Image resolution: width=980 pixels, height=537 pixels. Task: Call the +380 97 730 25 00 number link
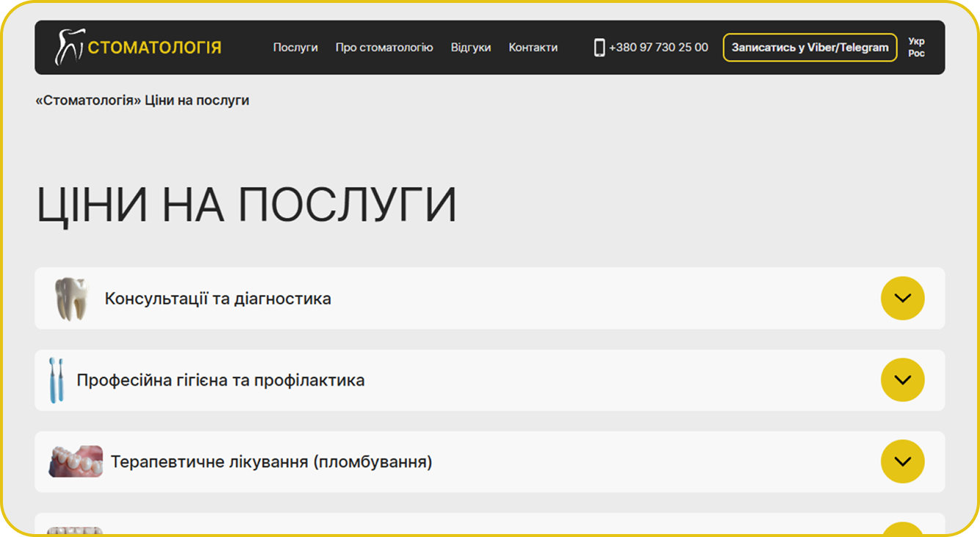coord(659,48)
